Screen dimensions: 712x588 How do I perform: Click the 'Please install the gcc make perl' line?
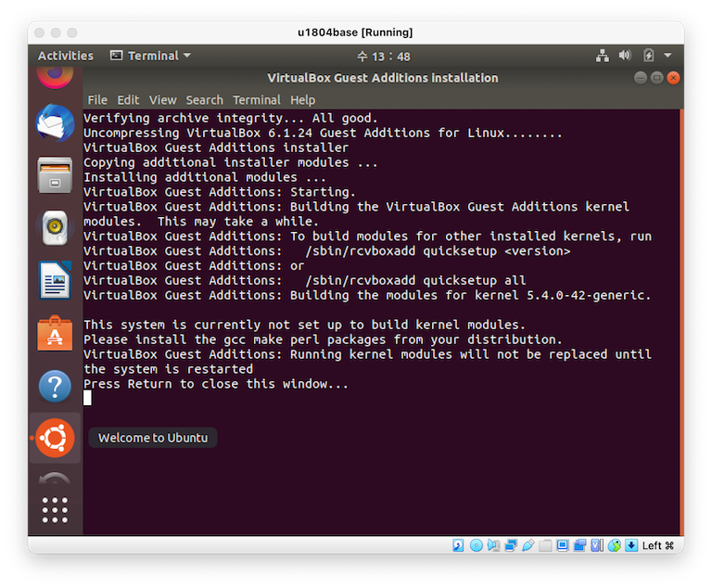coord(323,339)
